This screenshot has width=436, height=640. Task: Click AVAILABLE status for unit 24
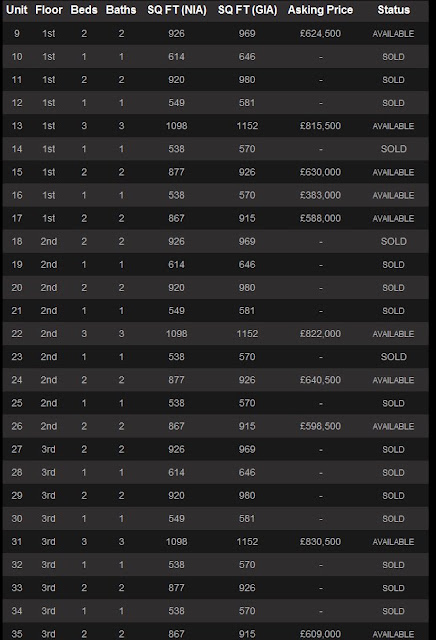[394, 380]
